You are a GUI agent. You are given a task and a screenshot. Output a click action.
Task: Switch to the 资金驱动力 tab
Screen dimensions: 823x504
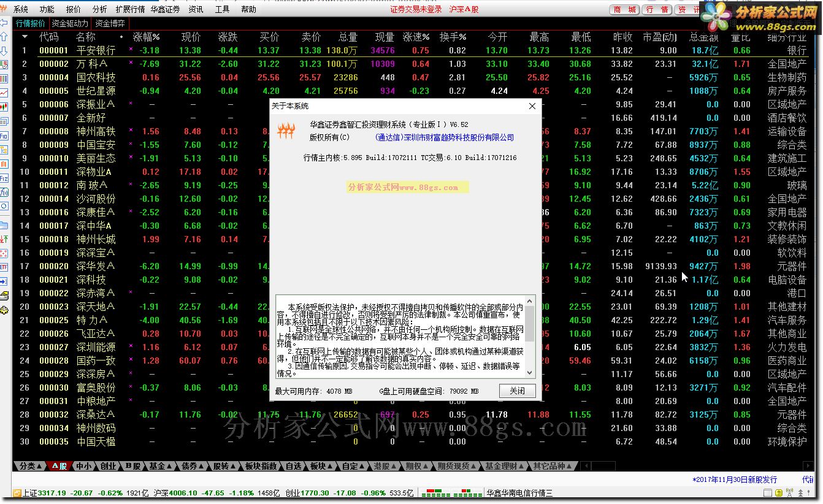pos(70,24)
